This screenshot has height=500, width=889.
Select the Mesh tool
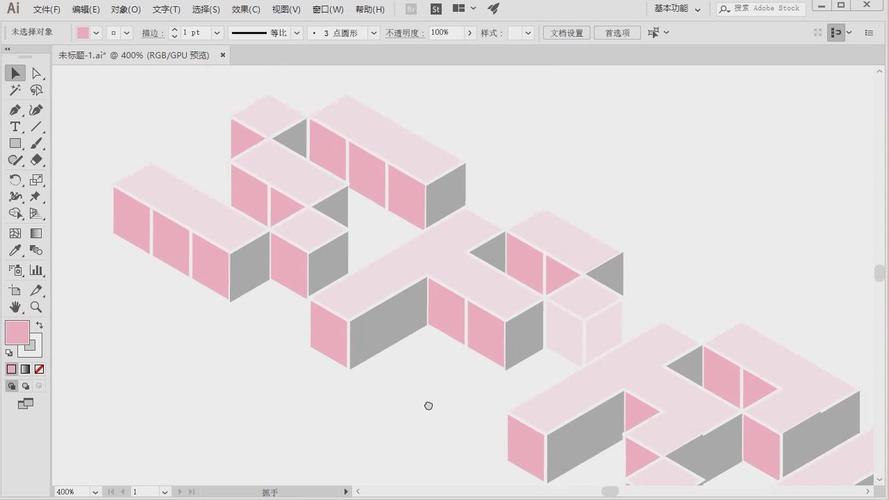(x=15, y=234)
